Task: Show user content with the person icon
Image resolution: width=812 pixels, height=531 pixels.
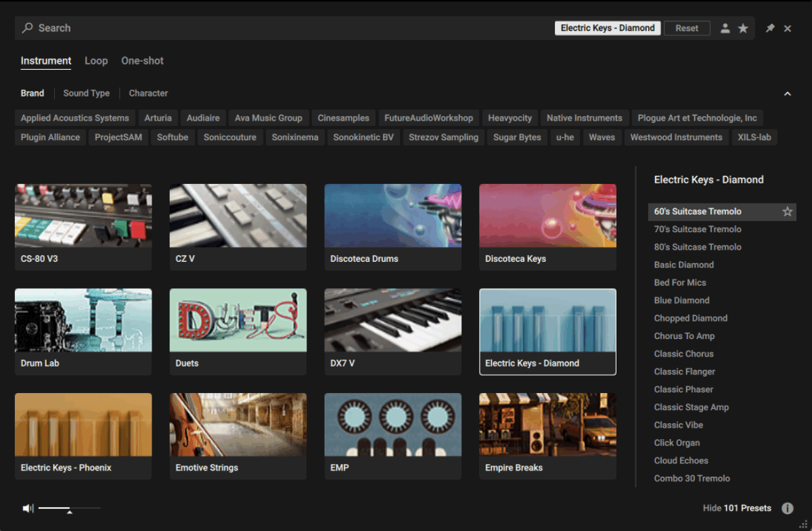Action: click(x=725, y=28)
